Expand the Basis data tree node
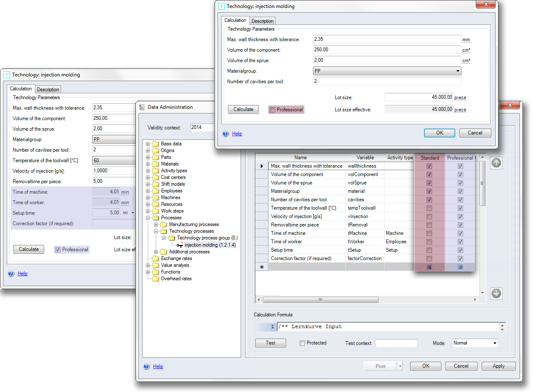The height and width of the screenshot is (392, 533). tap(148, 144)
